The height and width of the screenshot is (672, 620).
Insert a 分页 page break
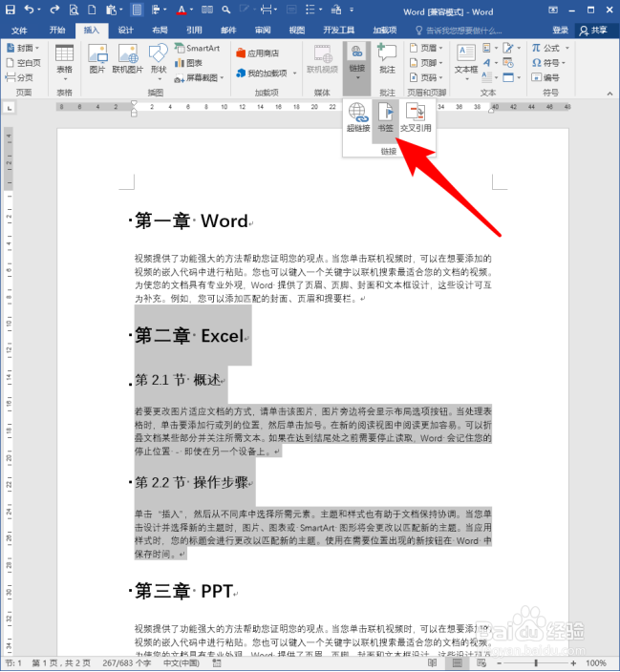(x=19, y=77)
